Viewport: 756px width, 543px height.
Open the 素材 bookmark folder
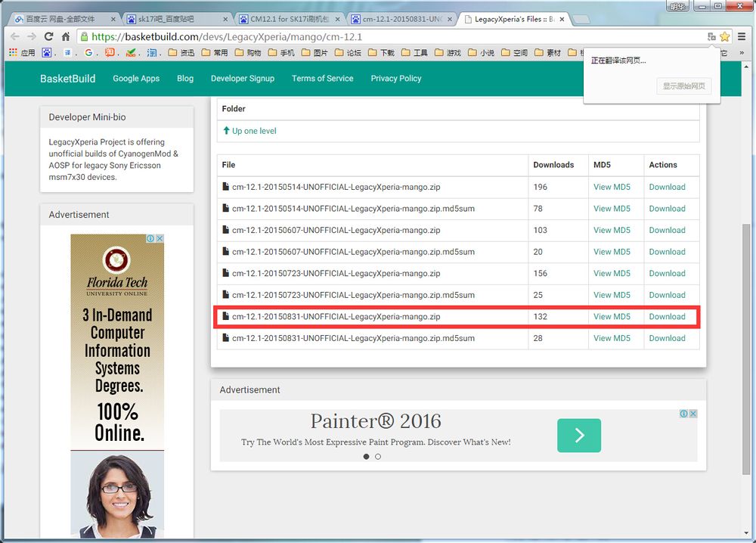point(547,53)
